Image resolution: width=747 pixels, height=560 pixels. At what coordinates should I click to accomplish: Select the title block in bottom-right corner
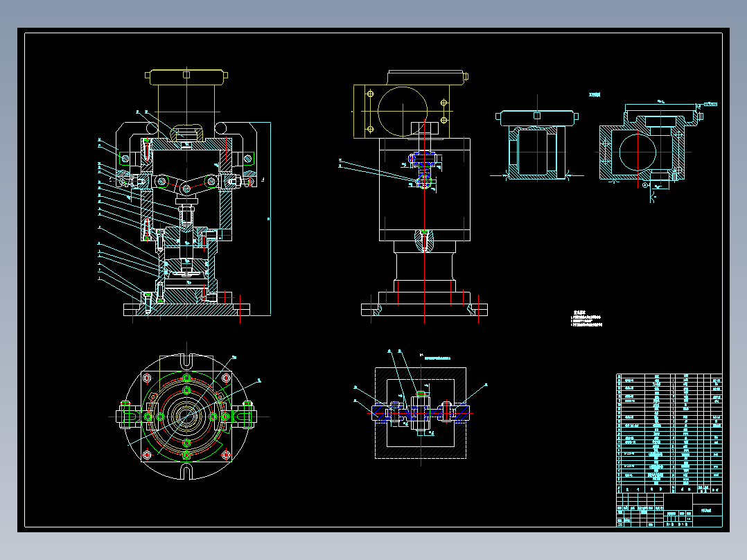[669, 510]
